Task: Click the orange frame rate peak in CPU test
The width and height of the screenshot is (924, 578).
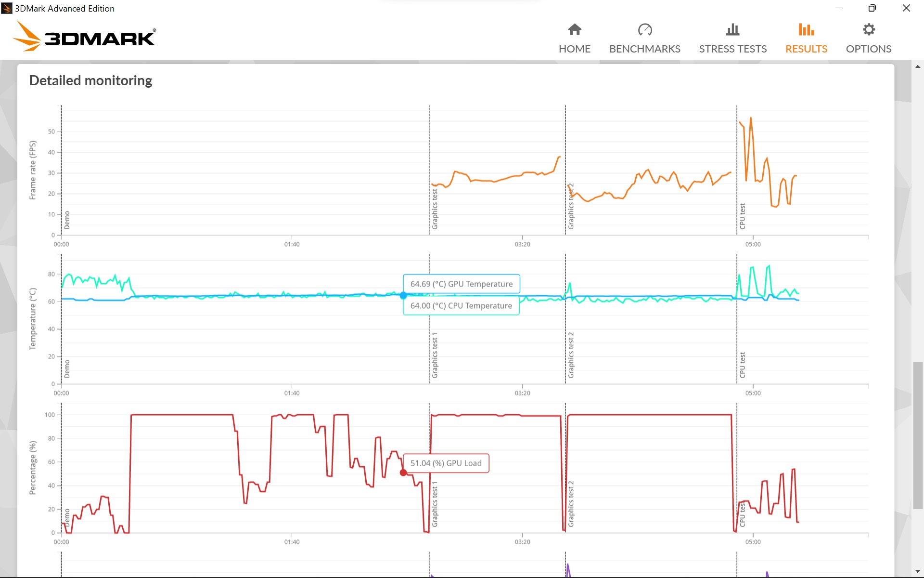Action: (751, 118)
